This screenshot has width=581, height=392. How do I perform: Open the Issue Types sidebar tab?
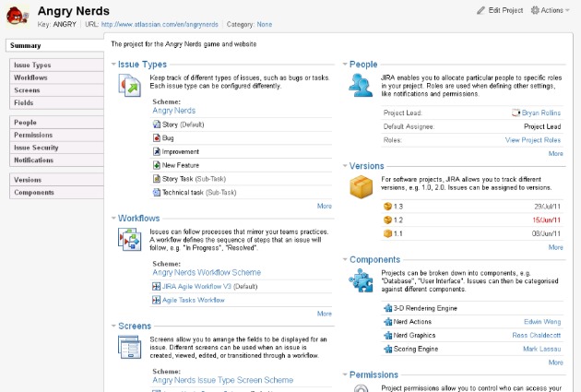56,65
